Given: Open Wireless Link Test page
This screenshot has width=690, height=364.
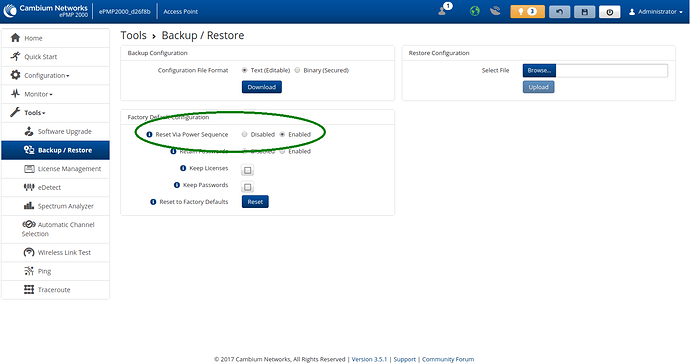Looking at the screenshot, I should (x=55, y=252).
